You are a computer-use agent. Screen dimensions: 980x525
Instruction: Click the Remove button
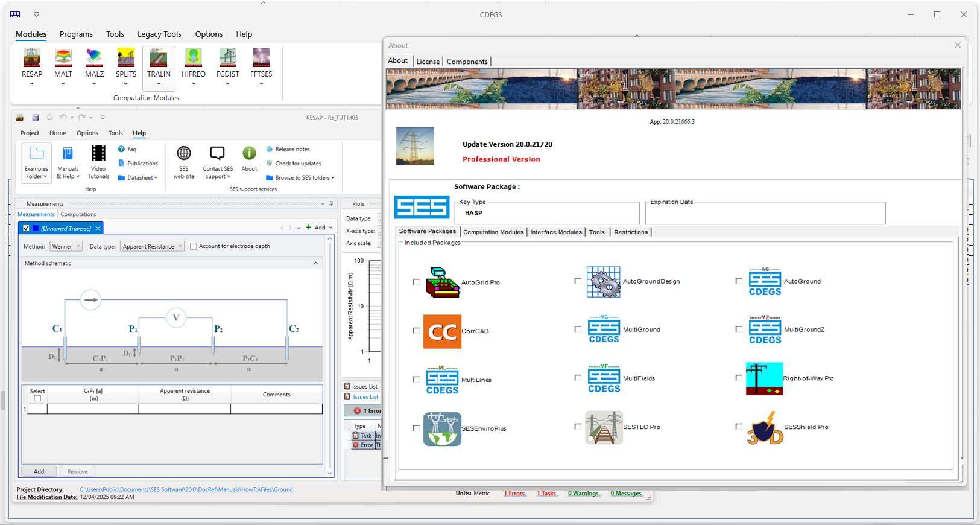[77, 471]
